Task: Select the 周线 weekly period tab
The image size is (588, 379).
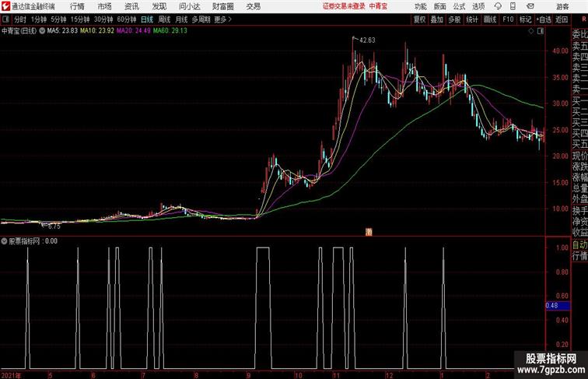Action: [x=164, y=19]
